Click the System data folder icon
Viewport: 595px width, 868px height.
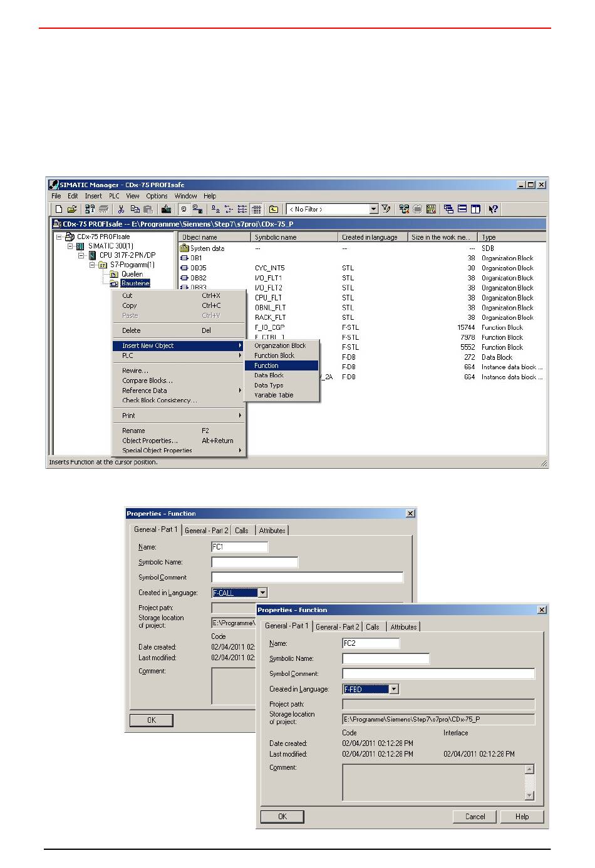tap(184, 248)
